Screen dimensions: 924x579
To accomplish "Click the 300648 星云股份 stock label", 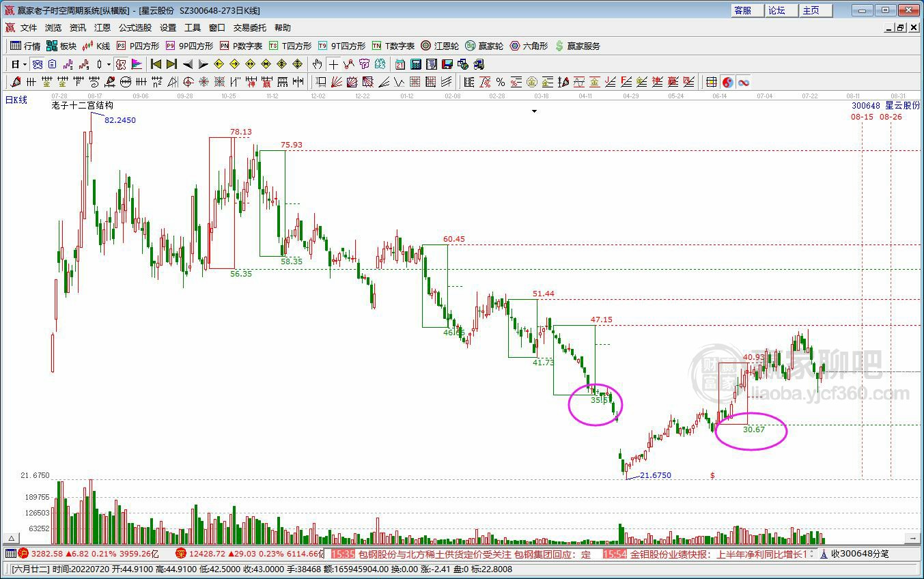I will click(x=885, y=106).
